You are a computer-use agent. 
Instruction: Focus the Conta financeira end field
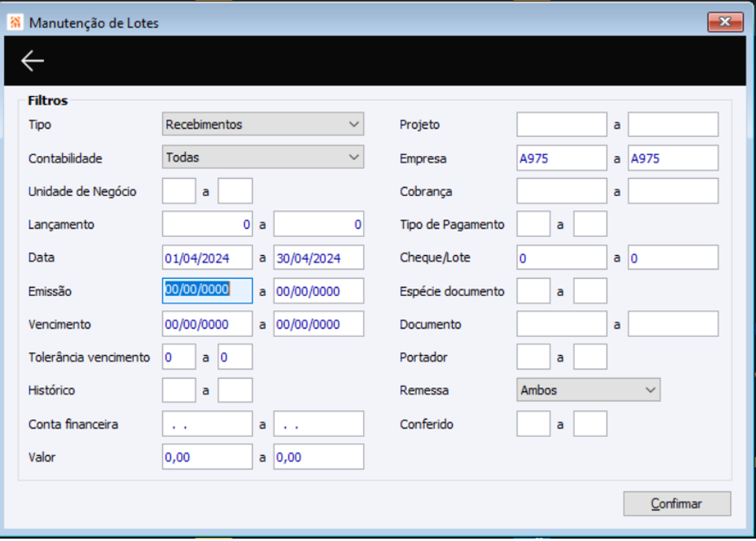[x=319, y=424]
